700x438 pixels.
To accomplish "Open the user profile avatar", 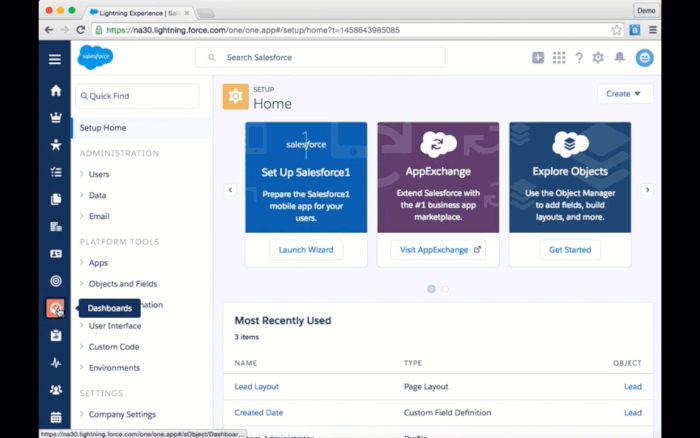I will [645, 58].
